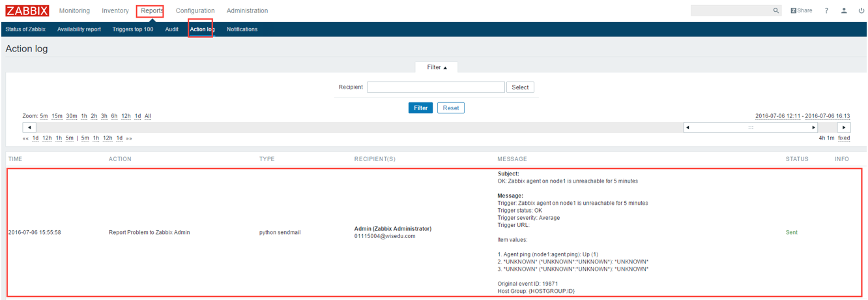The height and width of the screenshot is (300, 868).
Task: Click the Select recipient button
Action: tap(520, 87)
